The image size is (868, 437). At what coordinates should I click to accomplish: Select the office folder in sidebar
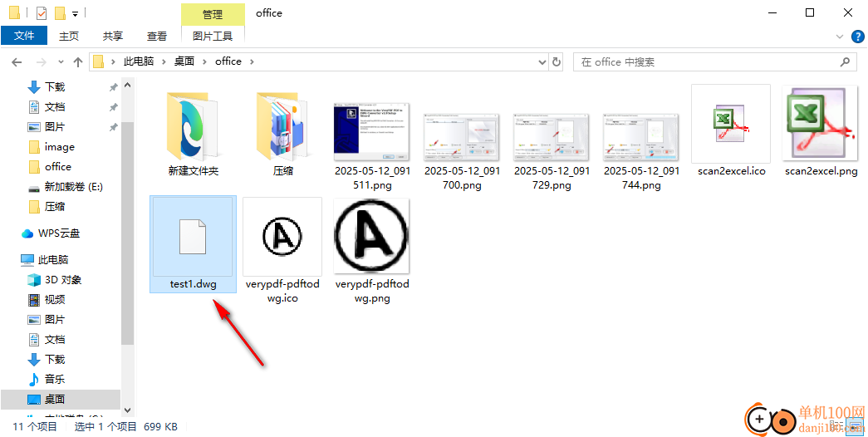(x=49, y=167)
